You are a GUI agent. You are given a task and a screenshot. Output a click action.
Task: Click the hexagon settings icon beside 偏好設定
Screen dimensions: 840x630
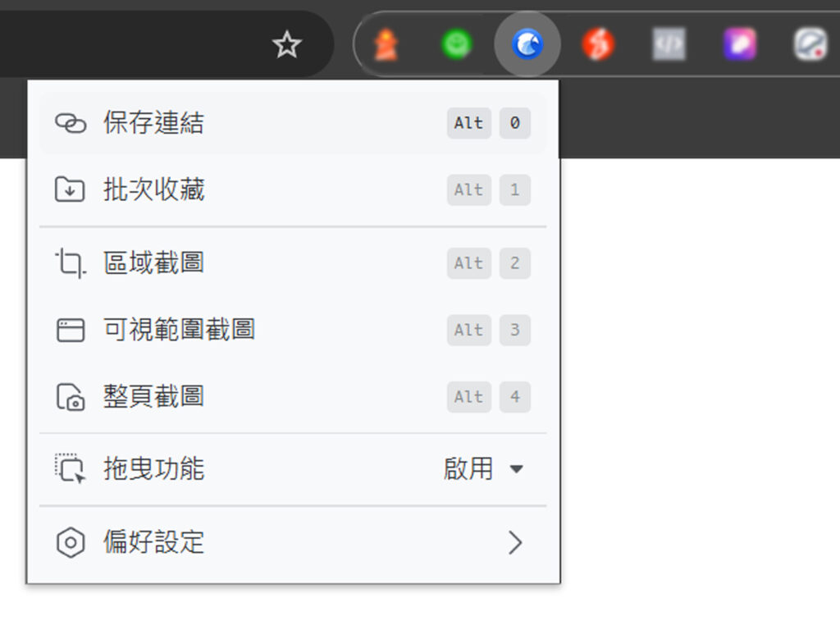(x=71, y=542)
